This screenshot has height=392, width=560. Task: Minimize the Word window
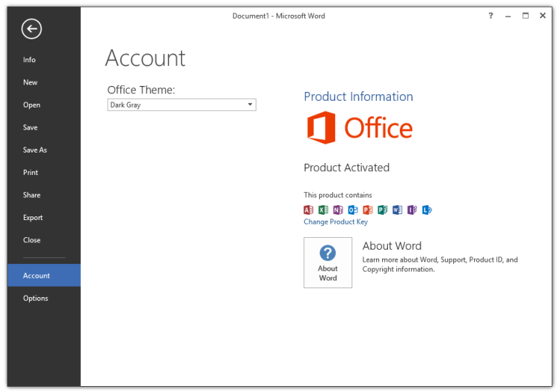tap(508, 16)
